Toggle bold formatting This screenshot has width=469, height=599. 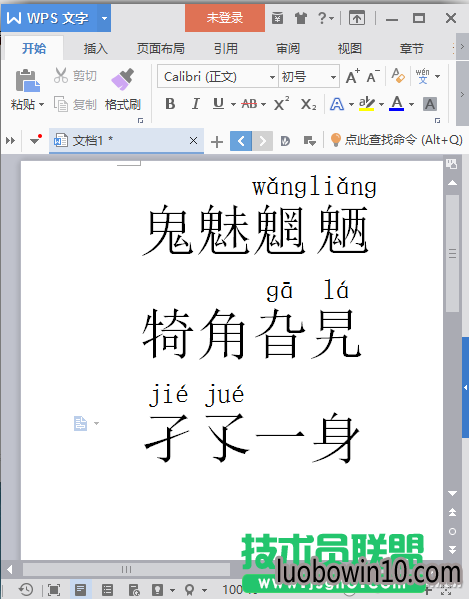coord(170,104)
